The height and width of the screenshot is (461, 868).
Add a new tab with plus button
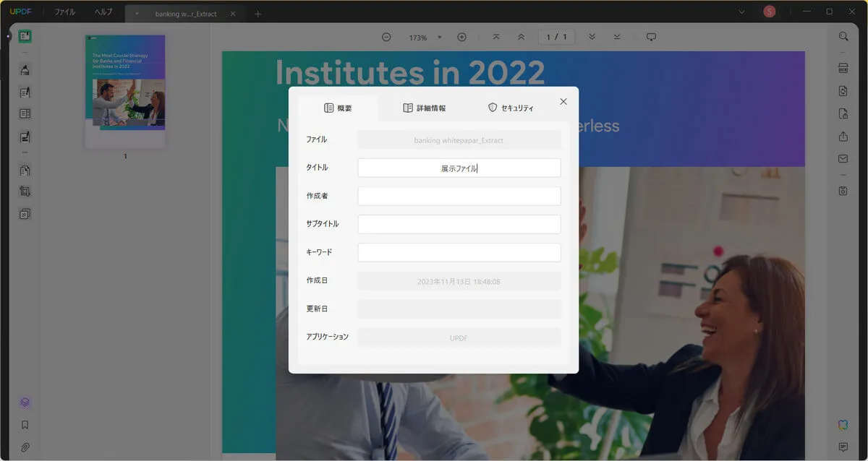pyautogui.click(x=258, y=14)
